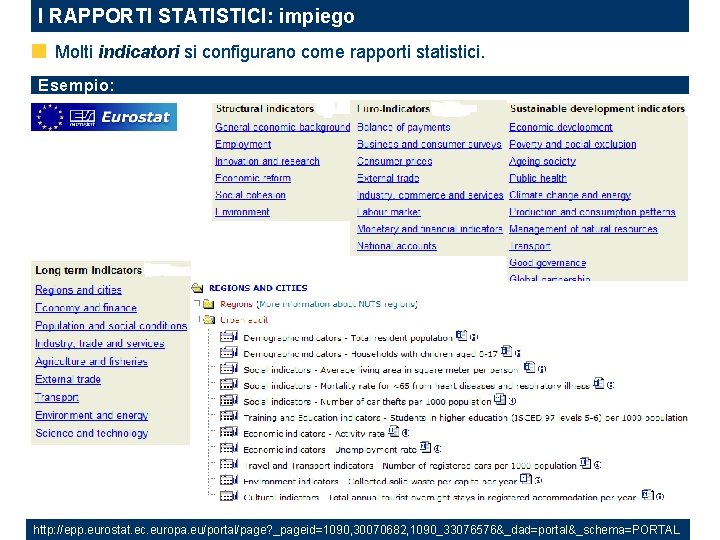The image size is (720, 540).
Task: Open National accounts link
Action: coord(397,246)
